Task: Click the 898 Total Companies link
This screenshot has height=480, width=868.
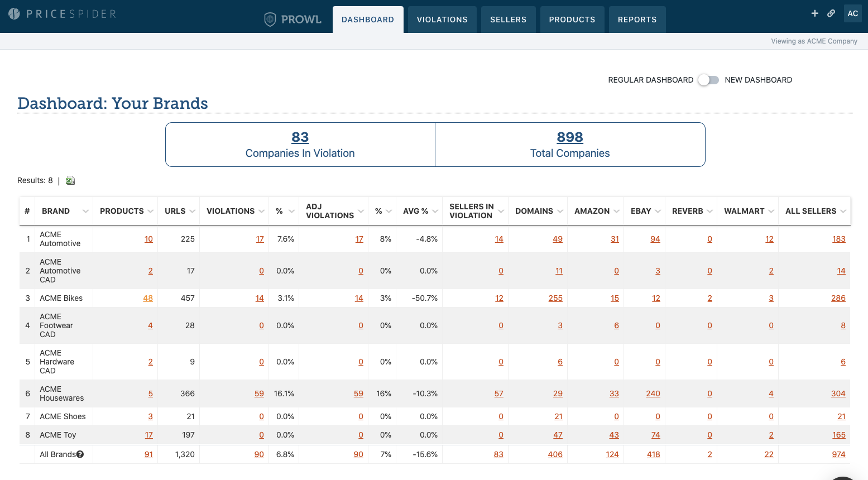Action: pos(570,137)
